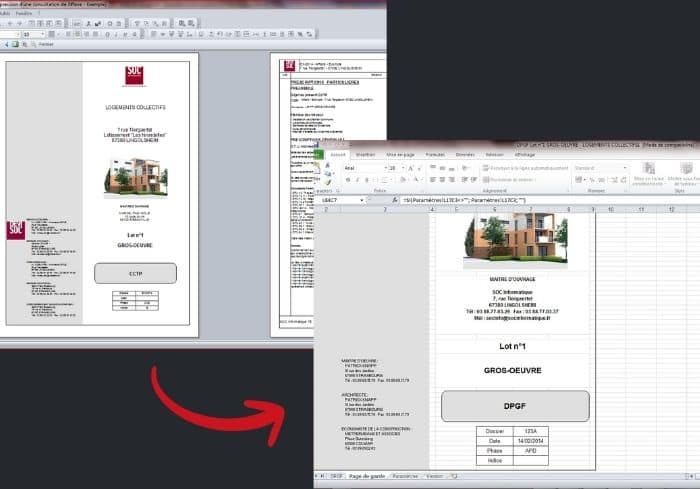700x489 pixels.
Task: Open the Fenêtre menu in top window
Action: [24, 13]
